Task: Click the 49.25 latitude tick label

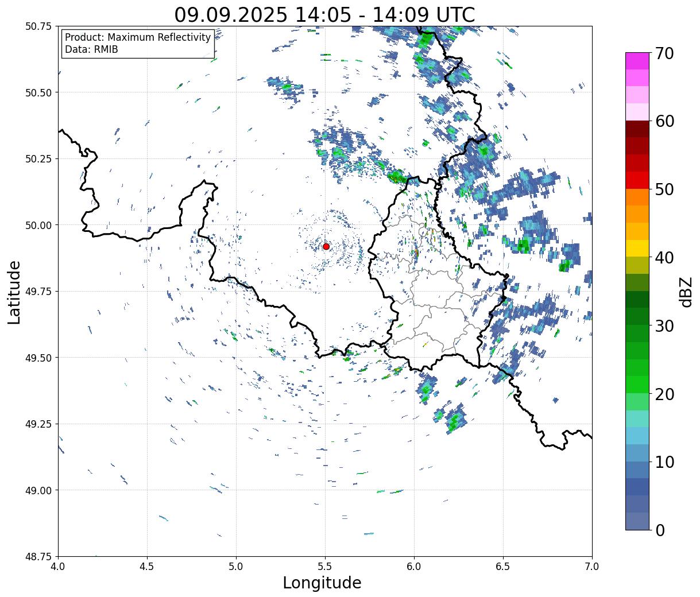Action: tap(38, 424)
